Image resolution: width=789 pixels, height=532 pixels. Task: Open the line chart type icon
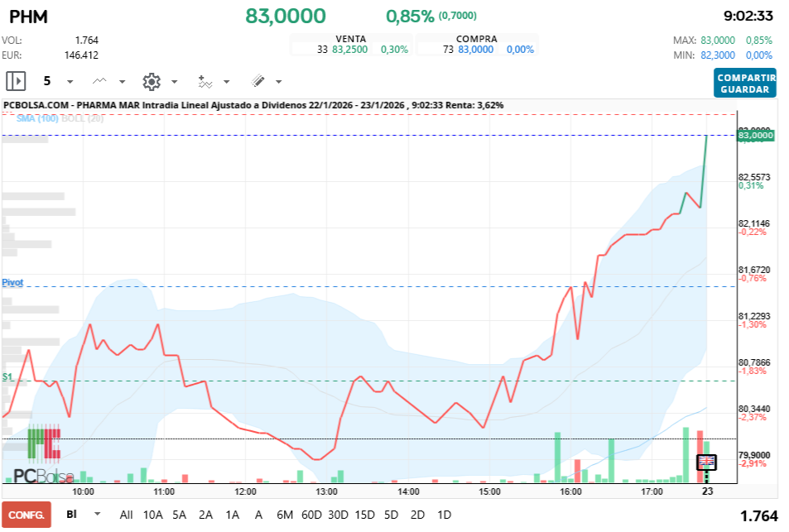99,81
